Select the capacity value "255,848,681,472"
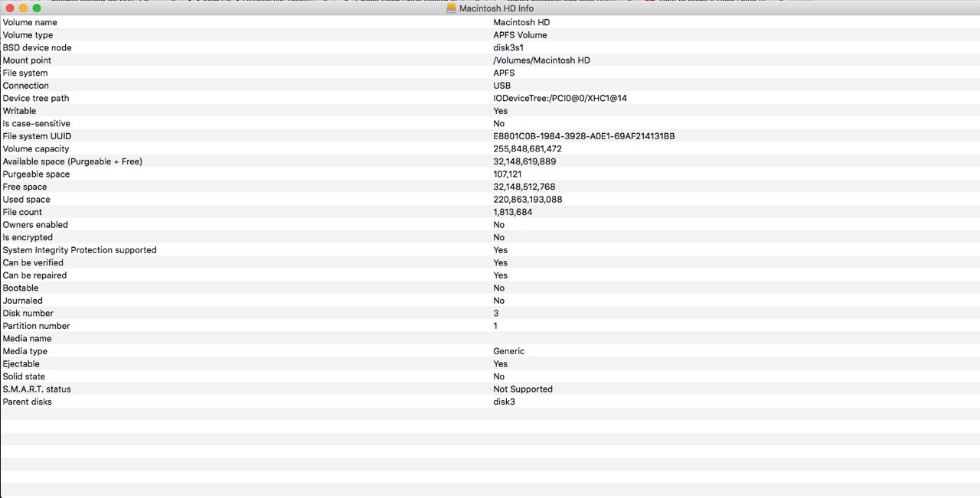 [528, 148]
